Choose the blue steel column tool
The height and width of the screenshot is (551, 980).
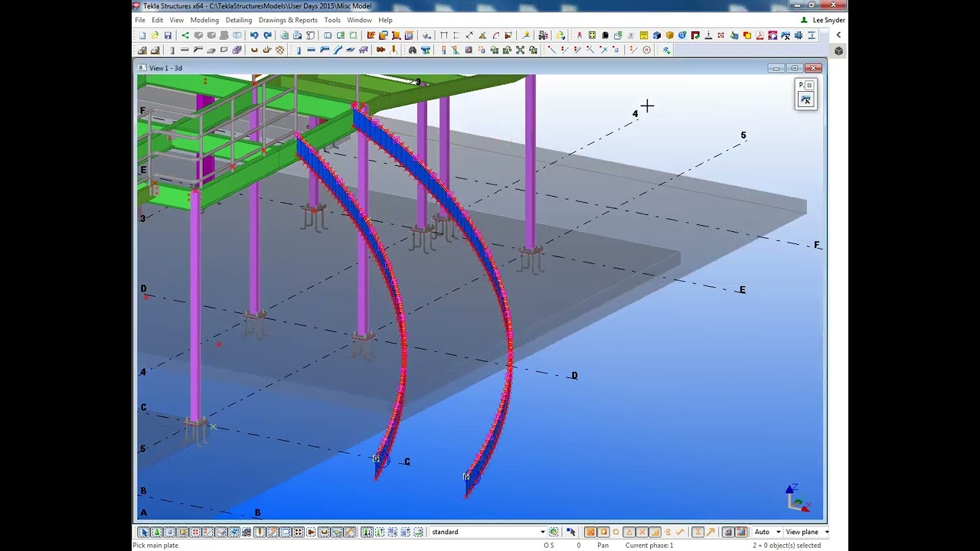click(x=299, y=50)
